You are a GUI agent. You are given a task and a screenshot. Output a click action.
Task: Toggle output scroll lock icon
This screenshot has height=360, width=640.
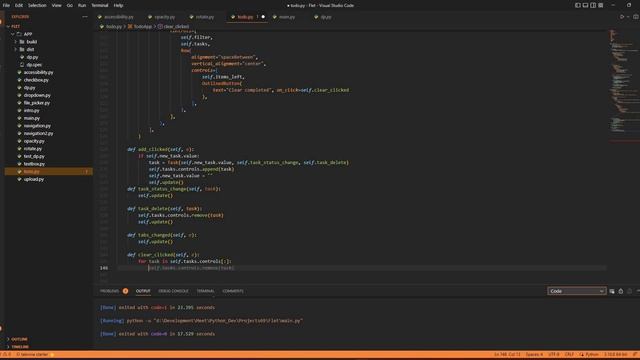pos(621,291)
